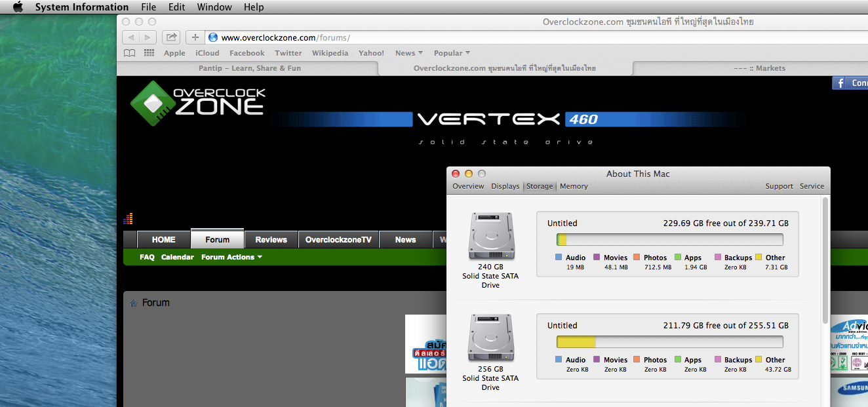
Task: Click the 240 GB drive storage usage bar
Action: point(670,240)
